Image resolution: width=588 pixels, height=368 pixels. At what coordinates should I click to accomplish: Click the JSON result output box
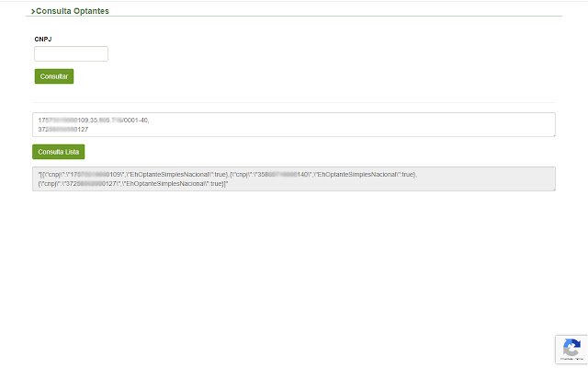pyautogui.click(x=294, y=178)
